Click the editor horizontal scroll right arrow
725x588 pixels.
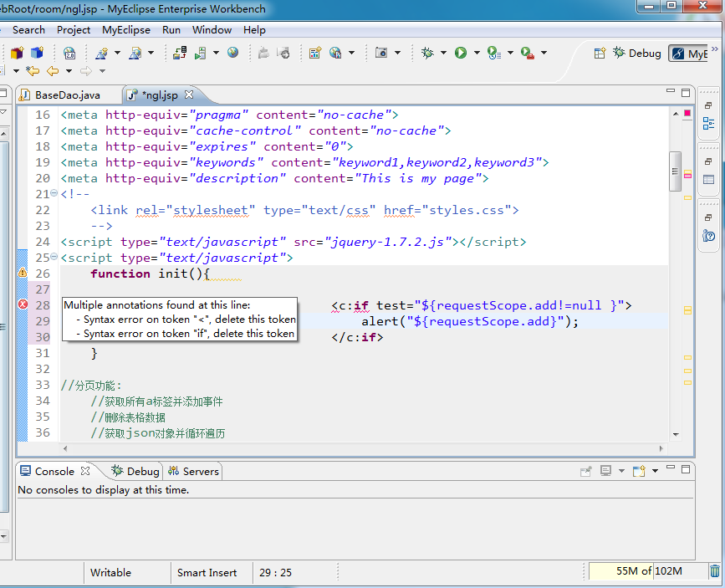[x=661, y=448]
